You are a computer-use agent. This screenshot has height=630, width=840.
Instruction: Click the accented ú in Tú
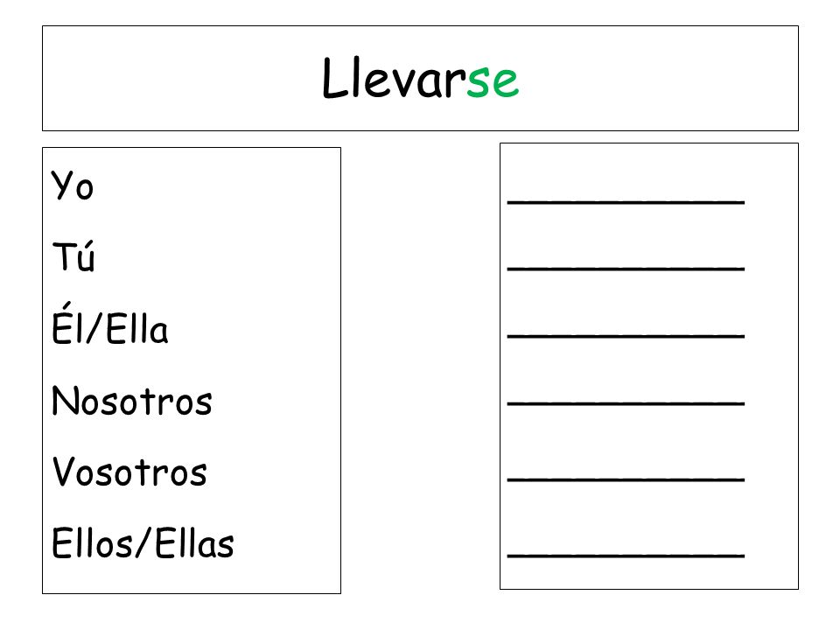(85, 257)
